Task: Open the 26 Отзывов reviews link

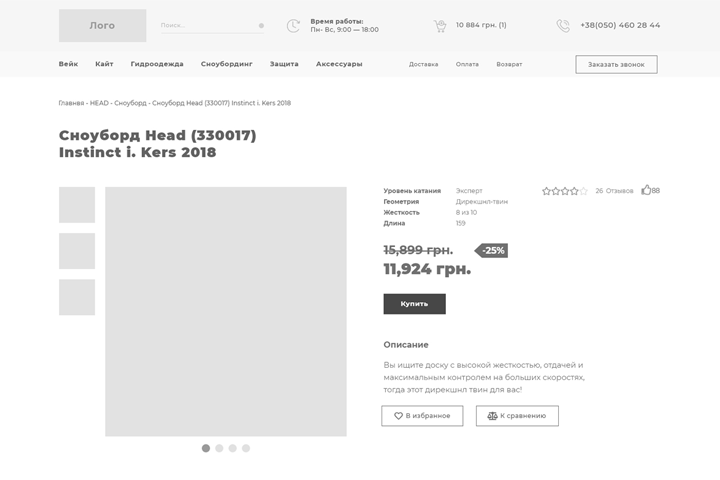Action: click(614, 191)
